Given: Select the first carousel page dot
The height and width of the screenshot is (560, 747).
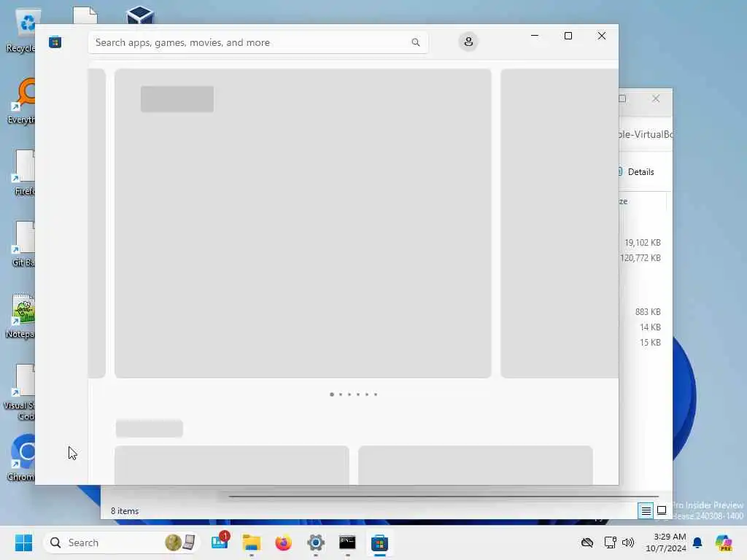Looking at the screenshot, I should [332, 394].
